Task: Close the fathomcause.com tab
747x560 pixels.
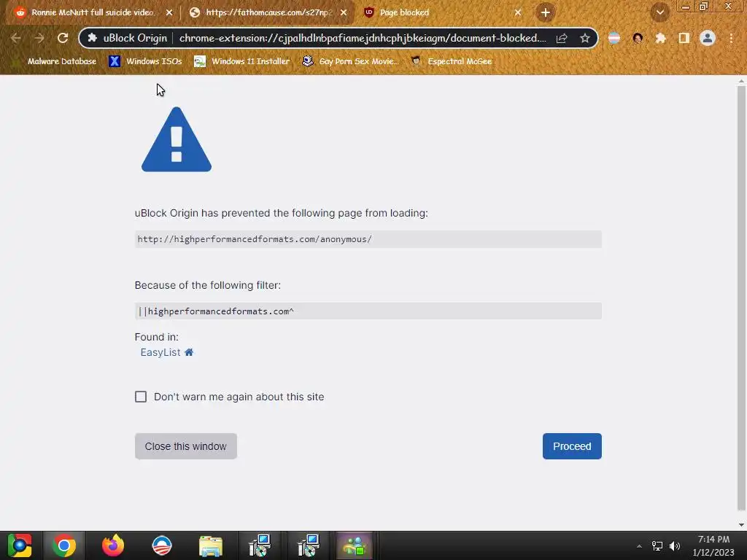Action: click(x=344, y=12)
